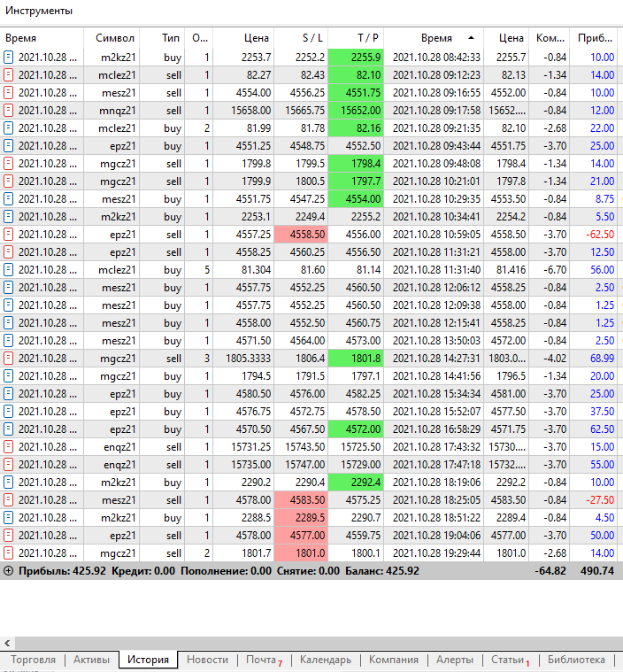Select the sell icon in the row closed 19:29:44
The image size is (623, 672).
(8, 553)
